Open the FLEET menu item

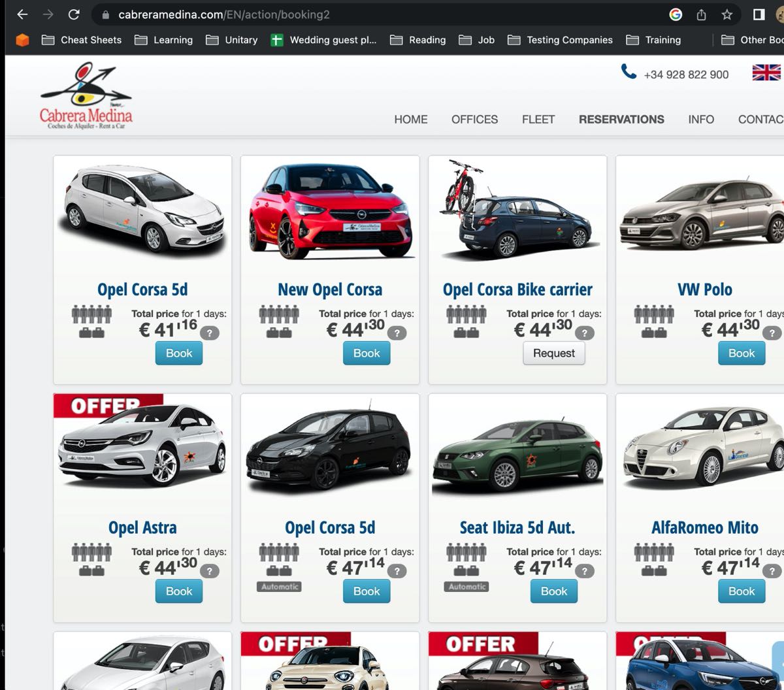538,120
